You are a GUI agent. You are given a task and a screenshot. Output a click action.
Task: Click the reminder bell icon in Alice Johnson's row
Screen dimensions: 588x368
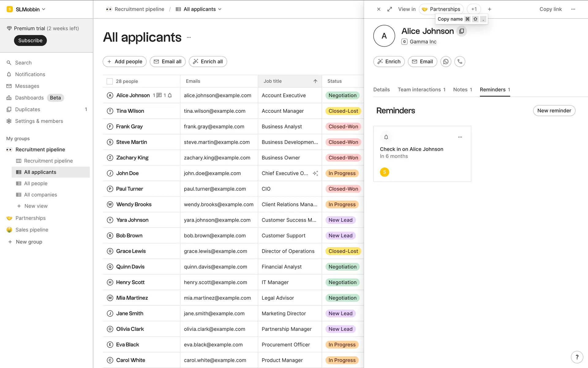pos(170,95)
